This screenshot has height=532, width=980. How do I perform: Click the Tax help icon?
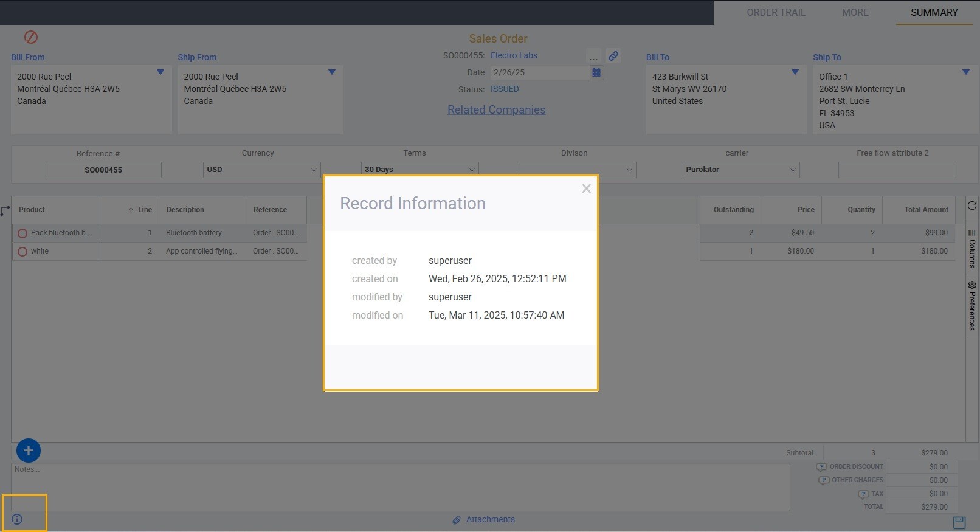863,494
